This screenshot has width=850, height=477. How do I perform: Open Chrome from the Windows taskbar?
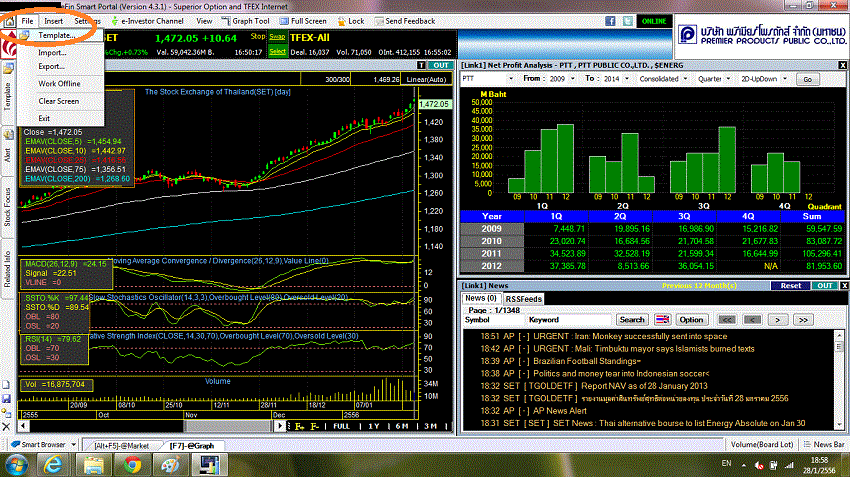tap(132, 465)
